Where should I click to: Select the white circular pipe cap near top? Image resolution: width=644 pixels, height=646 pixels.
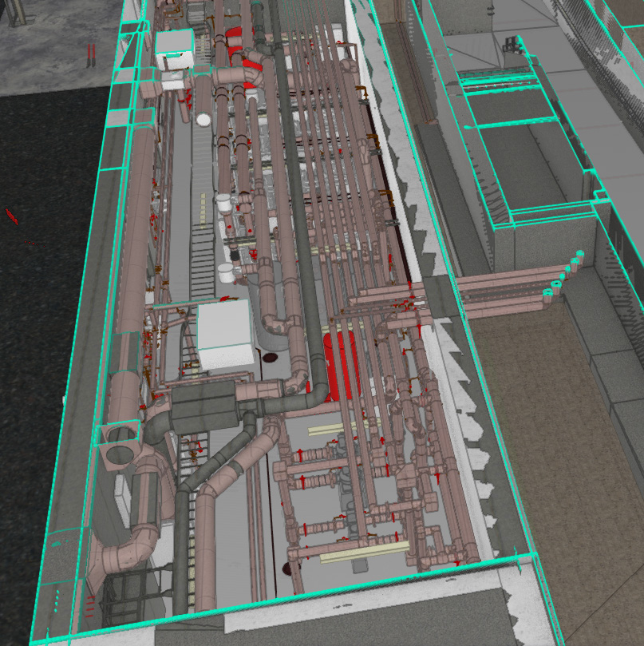203,120
